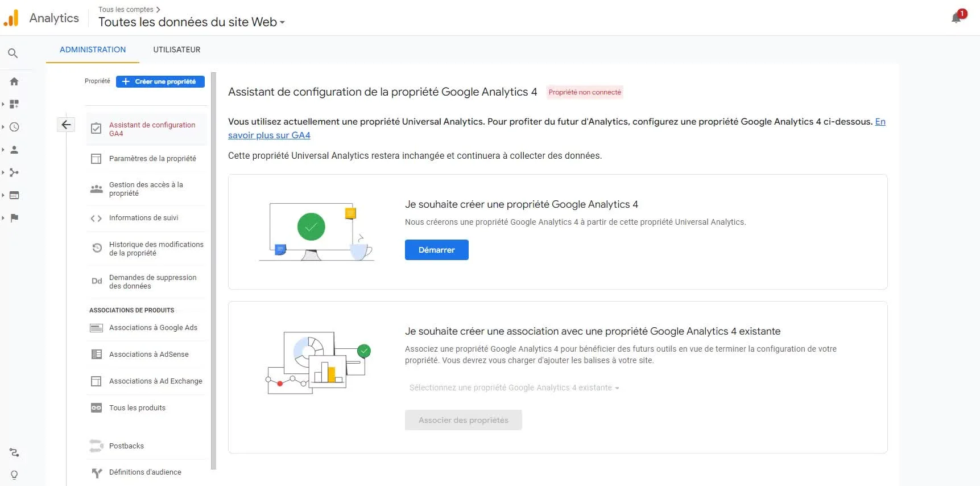Screen dimensions: 980x486
Task: Open the Audience person icon
Action: click(14, 150)
